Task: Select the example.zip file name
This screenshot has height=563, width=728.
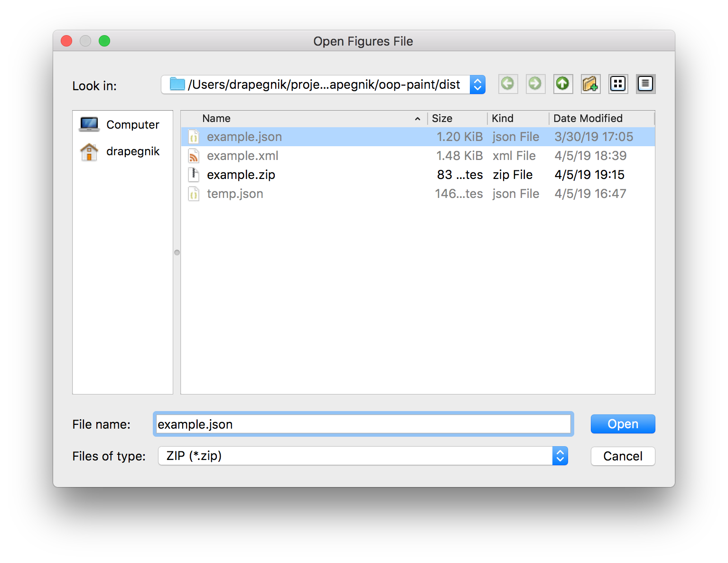Action: [x=241, y=175]
